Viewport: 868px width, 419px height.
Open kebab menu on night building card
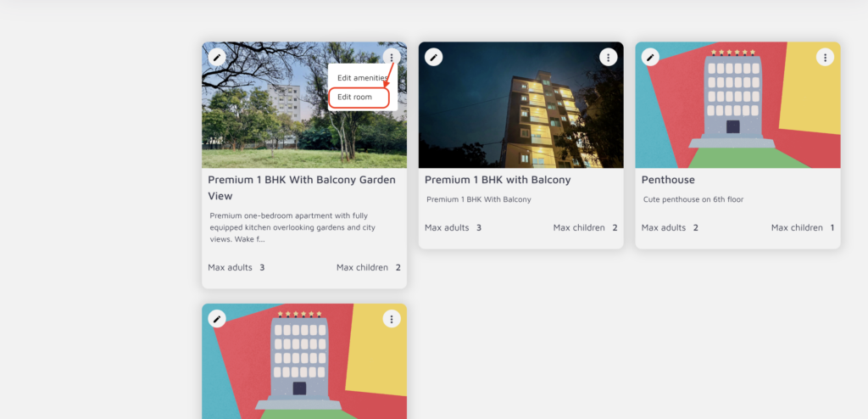[608, 58]
